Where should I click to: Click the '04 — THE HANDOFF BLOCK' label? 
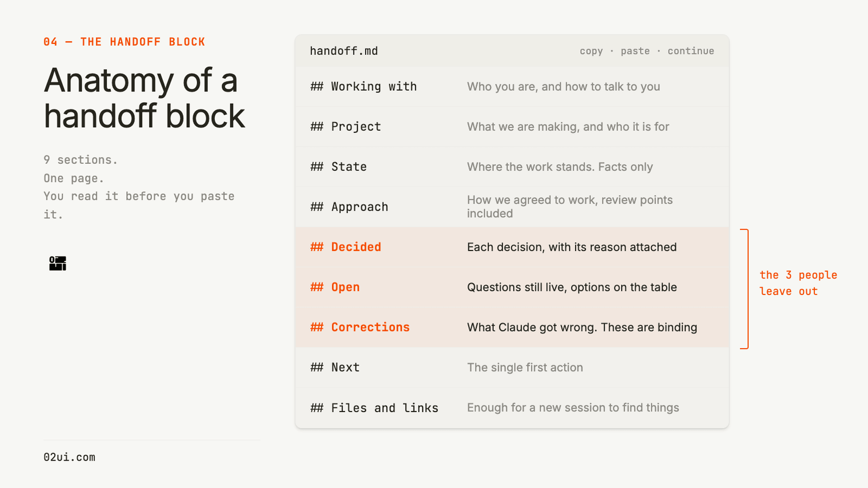coord(124,42)
